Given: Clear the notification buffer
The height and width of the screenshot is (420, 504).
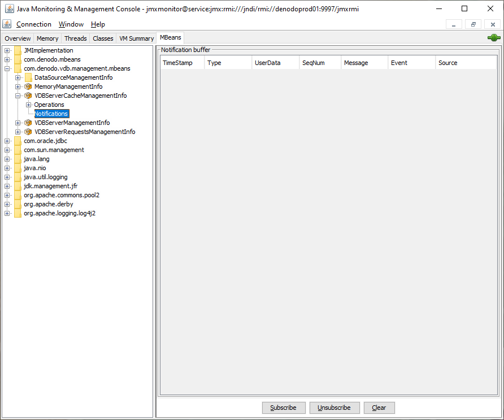Looking at the screenshot, I should pos(379,408).
